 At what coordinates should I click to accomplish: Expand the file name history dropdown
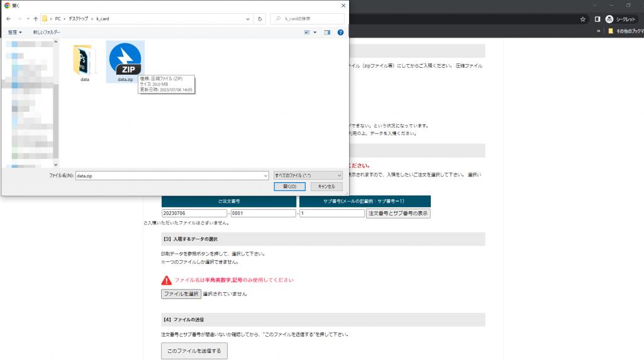266,175
